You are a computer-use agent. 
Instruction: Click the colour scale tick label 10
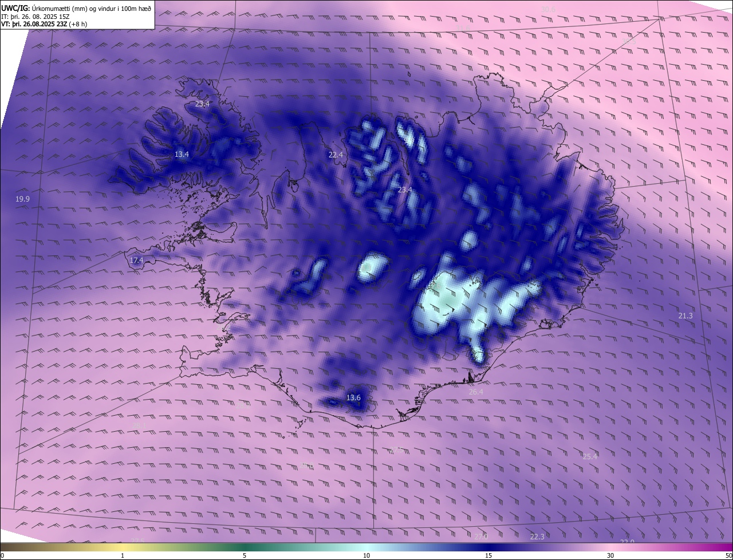click(366, 555)
